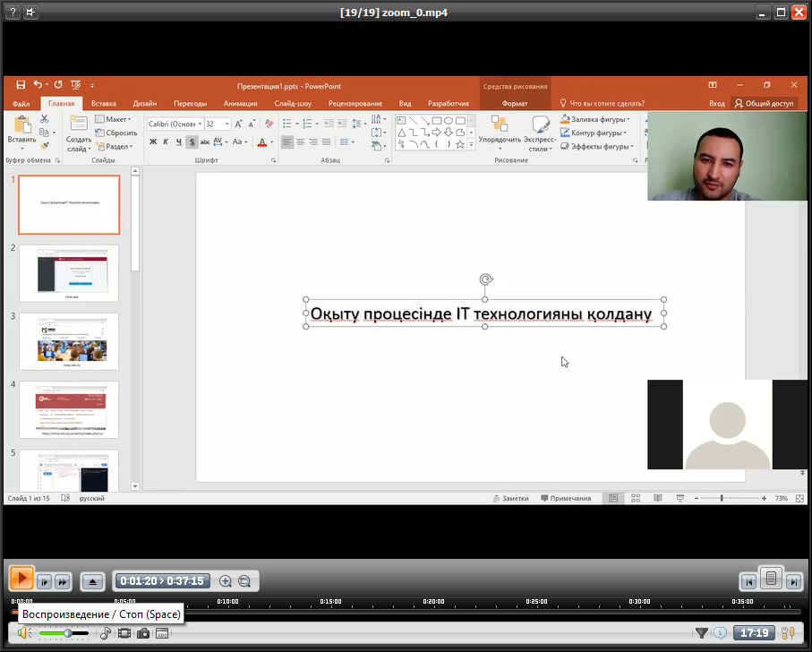
Task: Click the Save icon in PowerPoint quick access
Action: click(x=21, y=85)
